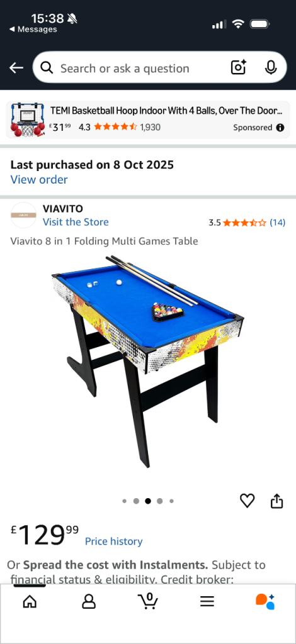This screenshot has width=296, height=644.
Task: Open the Home tab in bottom bar
Action: click(x=30, y=602)
